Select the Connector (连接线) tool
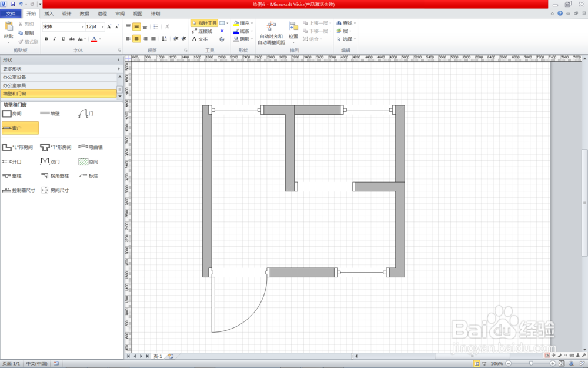Image resolution: width=588 pixels, height=368 pixels. point(202,31)
